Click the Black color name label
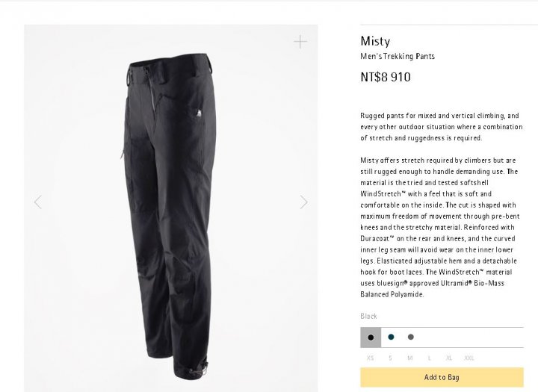 tap(369, 316)
